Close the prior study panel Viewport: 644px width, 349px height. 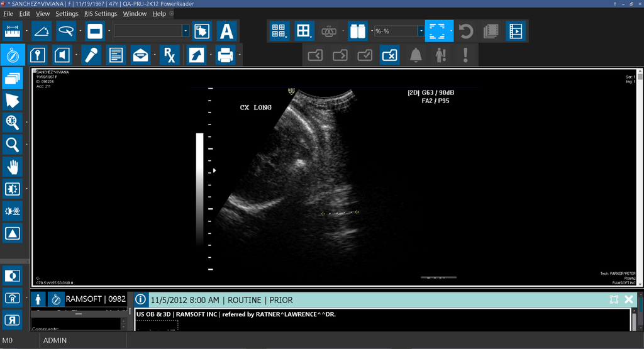628,300
